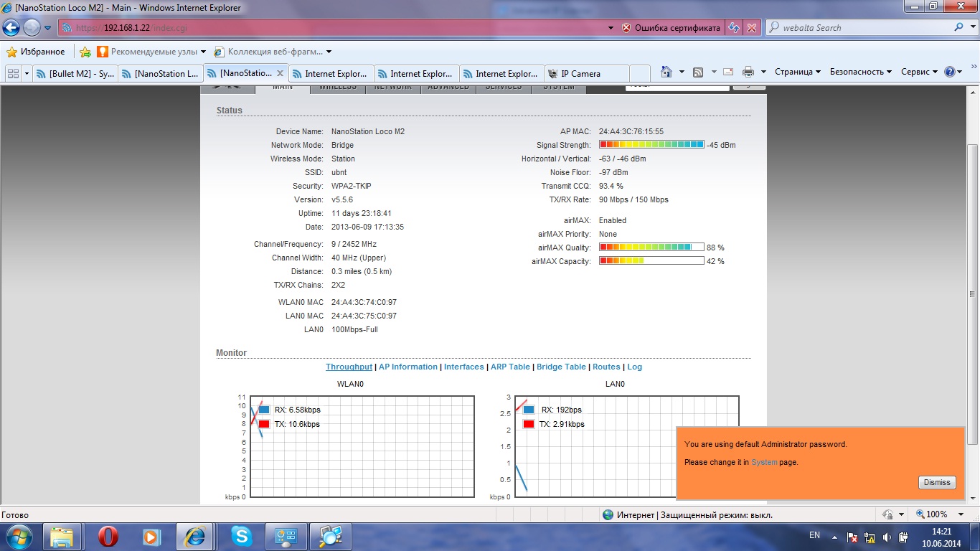
Task: Open the AP Information link
Action: click(408, 367)
